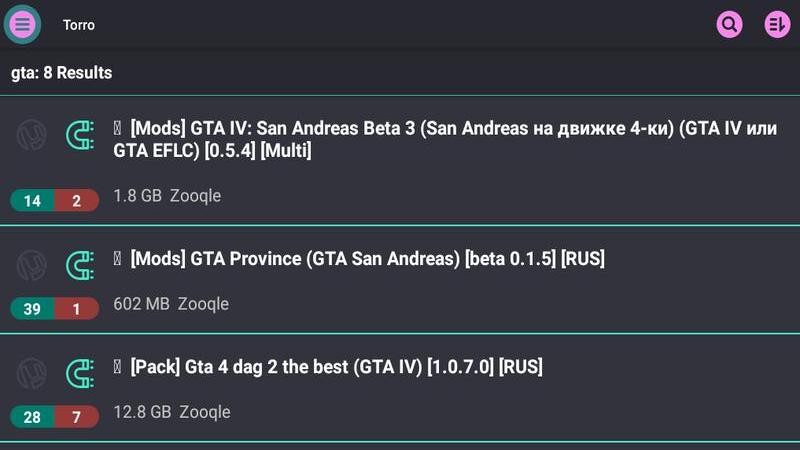Click the 'gta: 8 Results' header
This screenshot has width=800, height=450.
coord(62,73)
